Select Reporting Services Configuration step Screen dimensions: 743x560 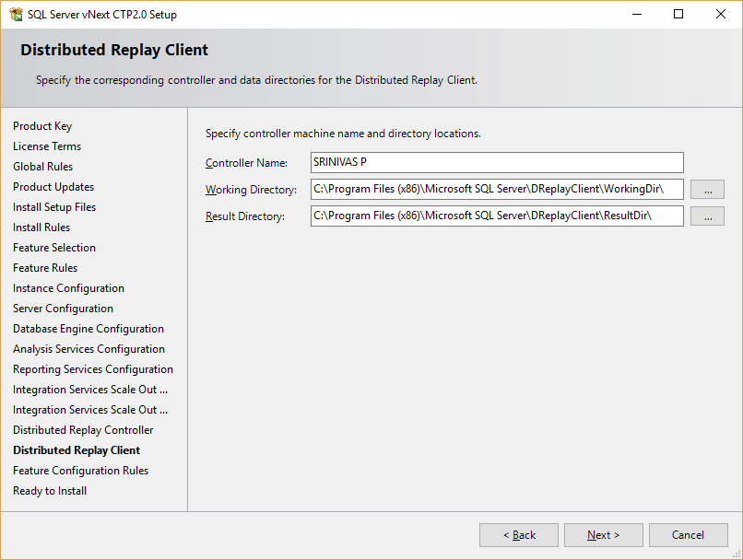pyautogui.click(x=93, y=369)
